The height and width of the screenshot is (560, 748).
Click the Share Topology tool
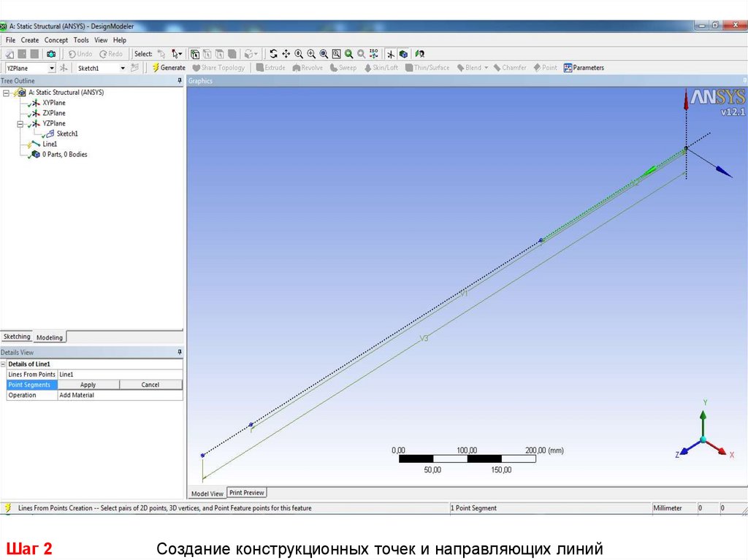coord(218,68)
